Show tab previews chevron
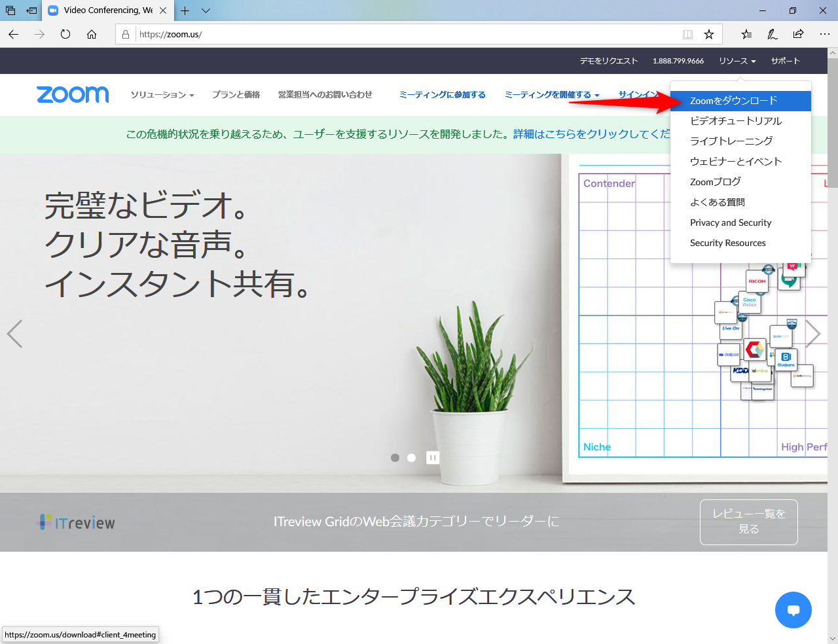The image size is (838, 644). click(x=206, y=10)
